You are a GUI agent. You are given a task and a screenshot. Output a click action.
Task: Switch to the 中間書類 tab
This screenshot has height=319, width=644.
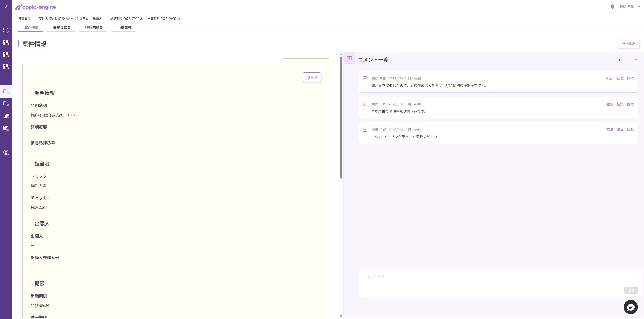tap(124, 28)
